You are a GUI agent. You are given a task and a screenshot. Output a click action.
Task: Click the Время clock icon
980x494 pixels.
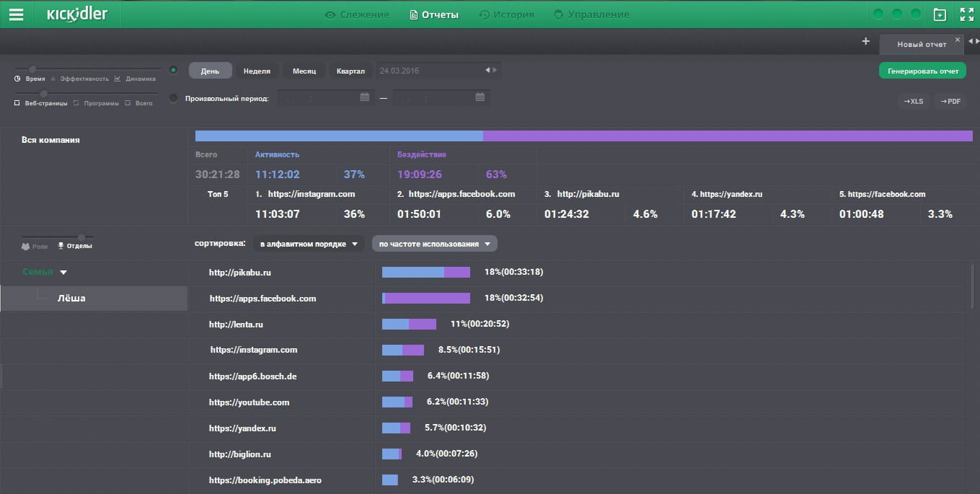click(x=17, y=79)
